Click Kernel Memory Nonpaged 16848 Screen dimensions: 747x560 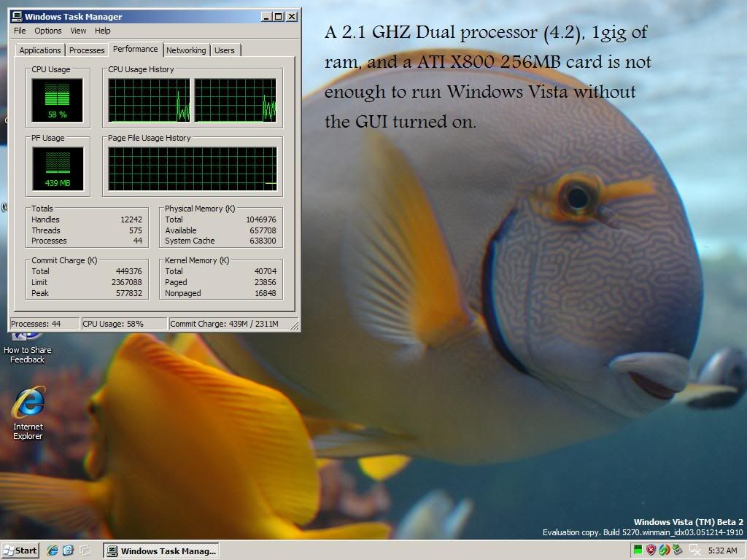coord(266,293)
